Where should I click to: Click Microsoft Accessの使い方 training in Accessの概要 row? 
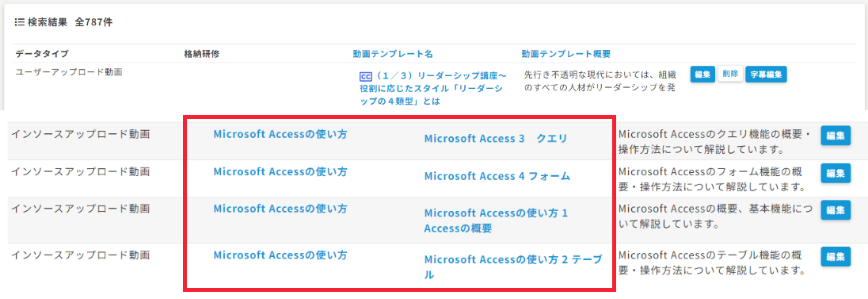[x=280, y=209]
